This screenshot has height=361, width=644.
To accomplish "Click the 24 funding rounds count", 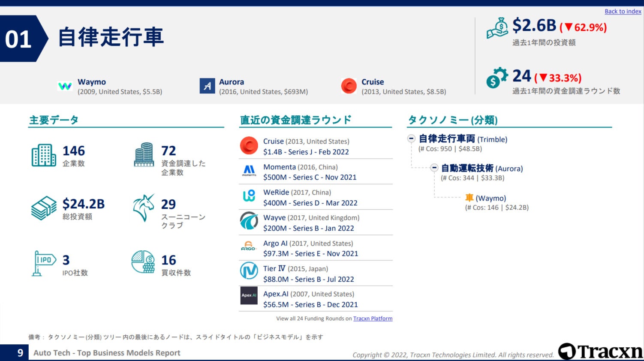I will point(522,76).
